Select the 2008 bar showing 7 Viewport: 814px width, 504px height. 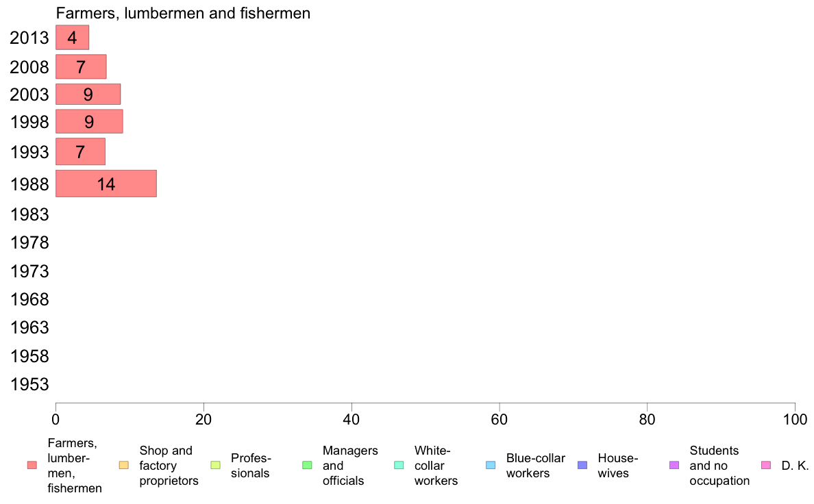point(81,66)
